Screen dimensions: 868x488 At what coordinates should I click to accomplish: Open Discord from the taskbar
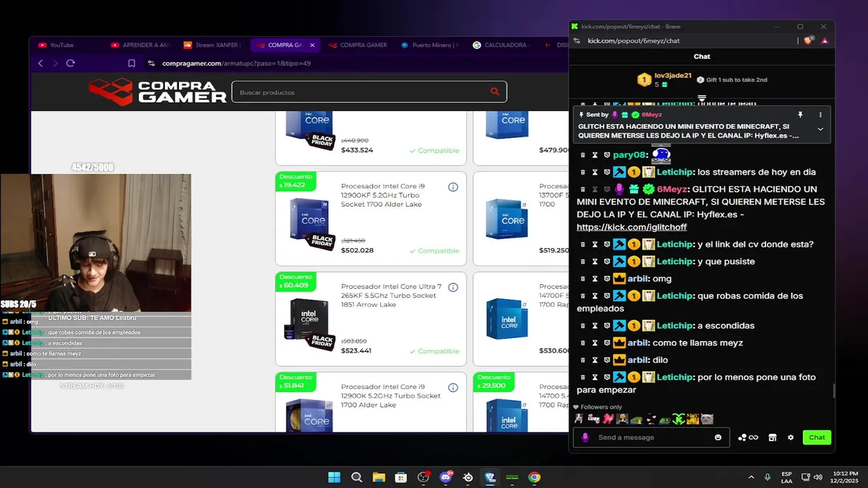(x=446, y=477)
